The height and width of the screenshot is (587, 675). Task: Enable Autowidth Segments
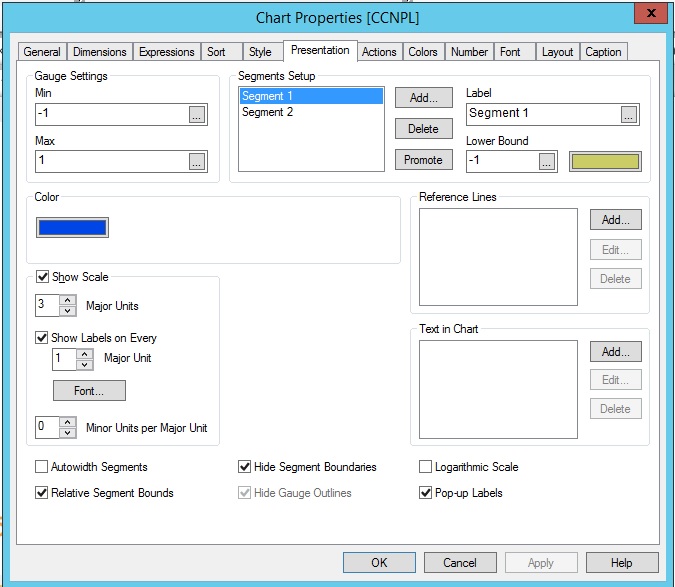tap(41, 467)
